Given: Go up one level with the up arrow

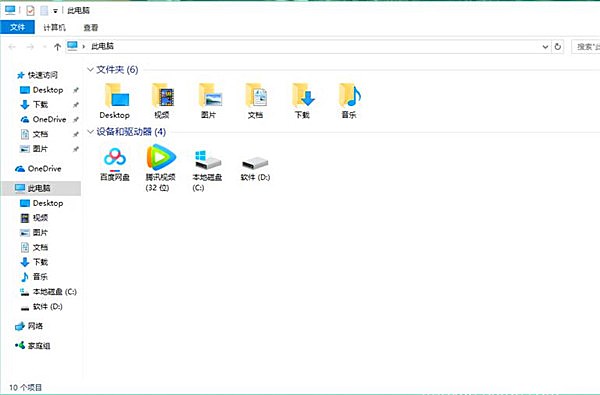Looking at the screenshot, I should click(57, 47).
